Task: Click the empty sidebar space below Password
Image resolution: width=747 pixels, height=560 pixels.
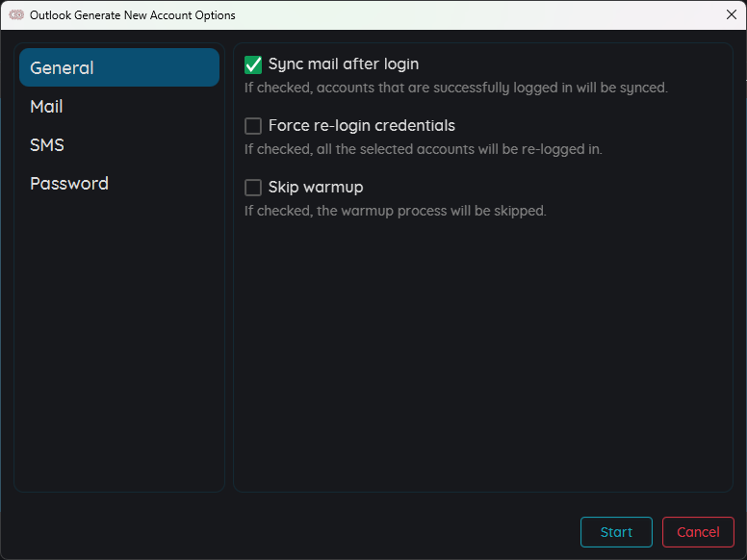Action: (119, 343)
